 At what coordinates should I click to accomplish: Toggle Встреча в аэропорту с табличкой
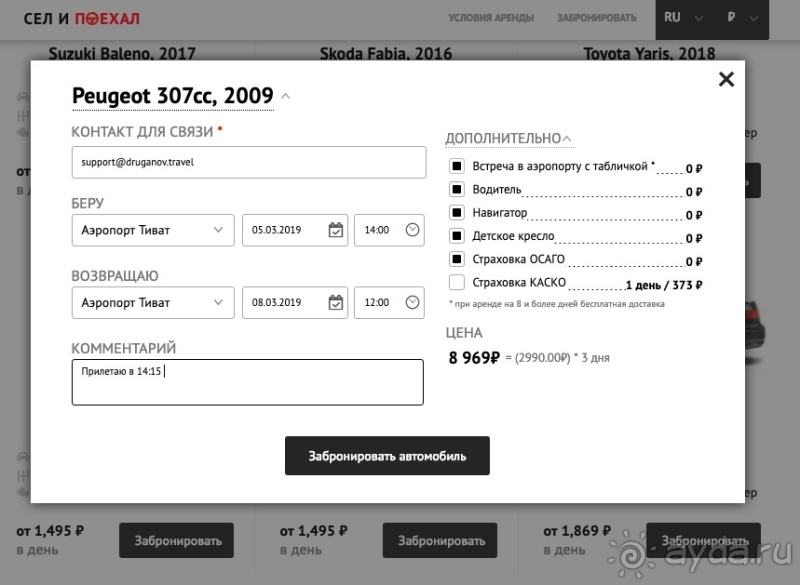tap(457, 165)
